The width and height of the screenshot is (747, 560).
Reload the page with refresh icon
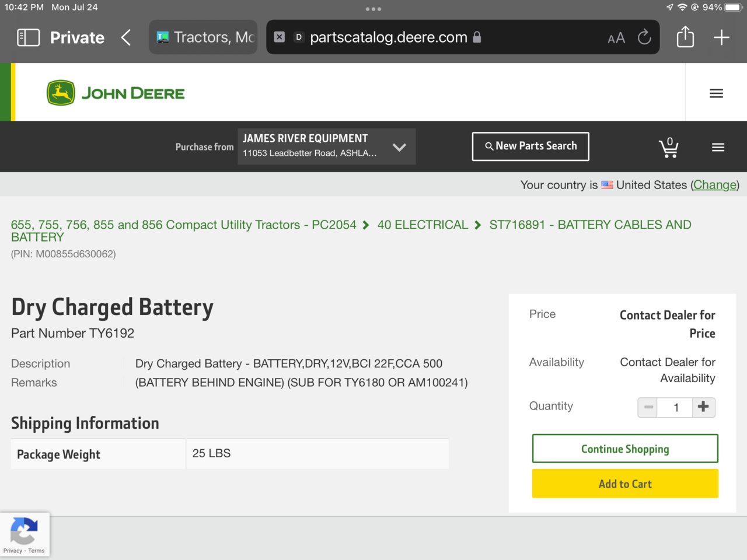[644, 37]
